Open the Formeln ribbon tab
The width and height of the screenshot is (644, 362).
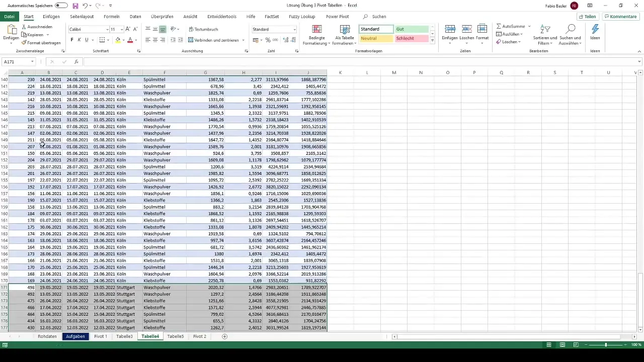pyautogui.click(x=112, y=17)
